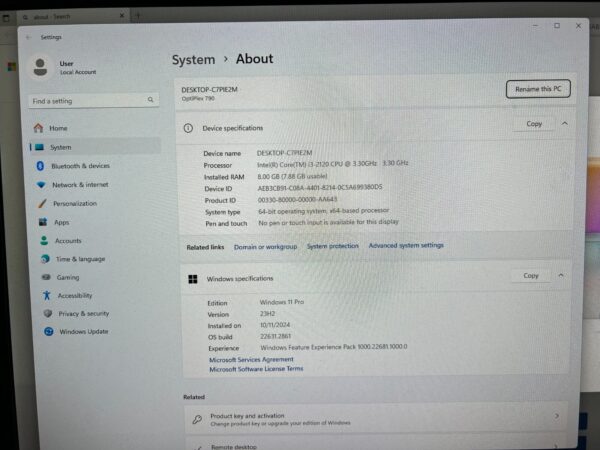Click Rename this PC button
Image resolution: width=600 pixels, height=450 pixels.
click(x=538, y=89)
